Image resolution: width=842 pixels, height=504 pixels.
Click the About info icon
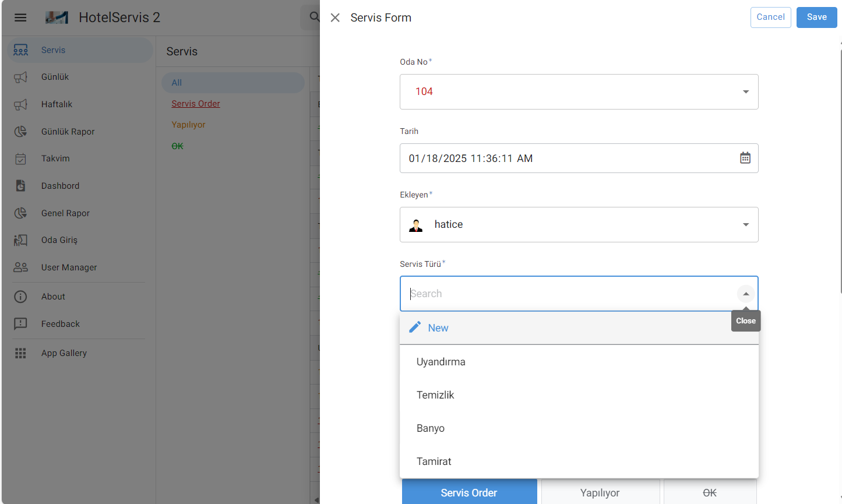pyautogui.click(x=20, y=297)
